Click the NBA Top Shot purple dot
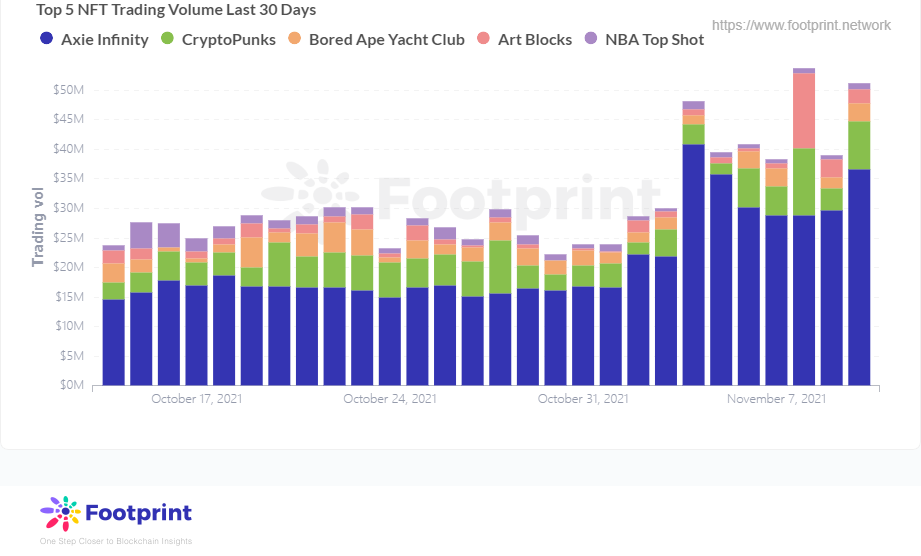 pos(591,39)
